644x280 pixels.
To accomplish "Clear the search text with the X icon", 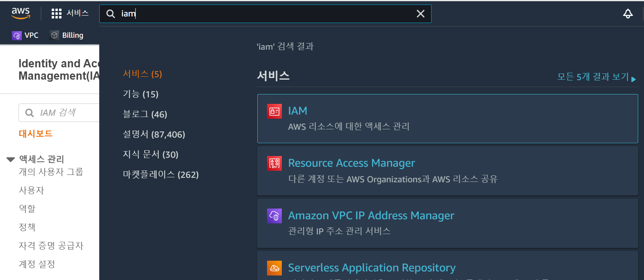I will click(420, 14).
